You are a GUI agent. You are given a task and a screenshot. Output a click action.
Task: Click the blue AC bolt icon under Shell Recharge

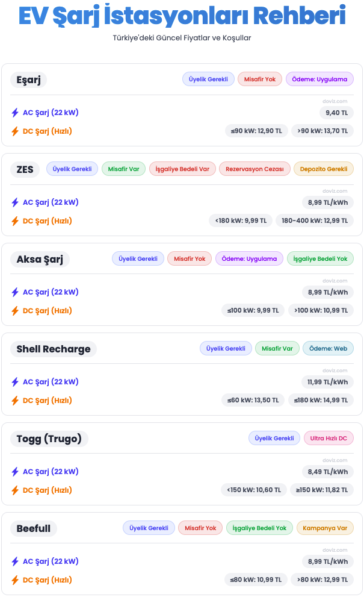pyautogui.click(x=15, y=382)
